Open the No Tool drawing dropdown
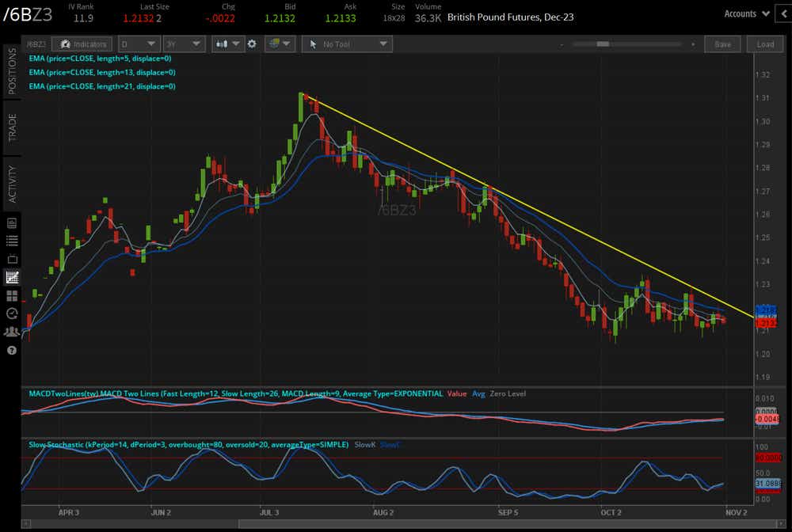Viewport: 792px width, 532px height. (x=347, y=44)
